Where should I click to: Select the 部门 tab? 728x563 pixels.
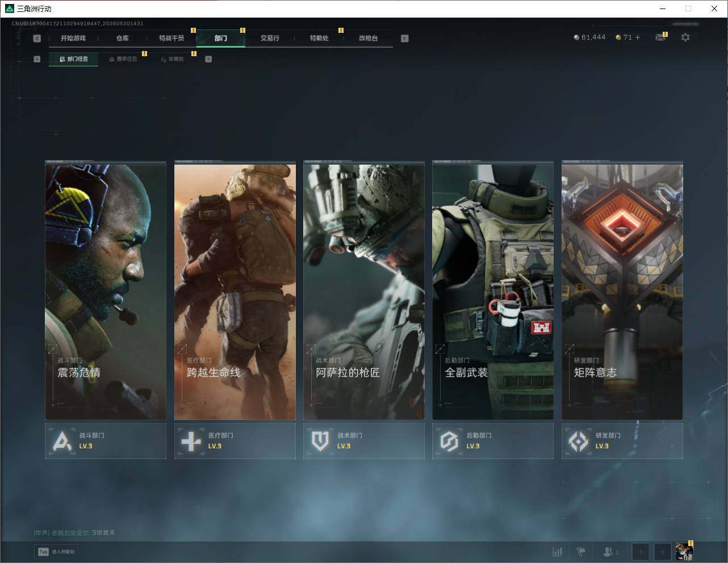coord(221,38)
